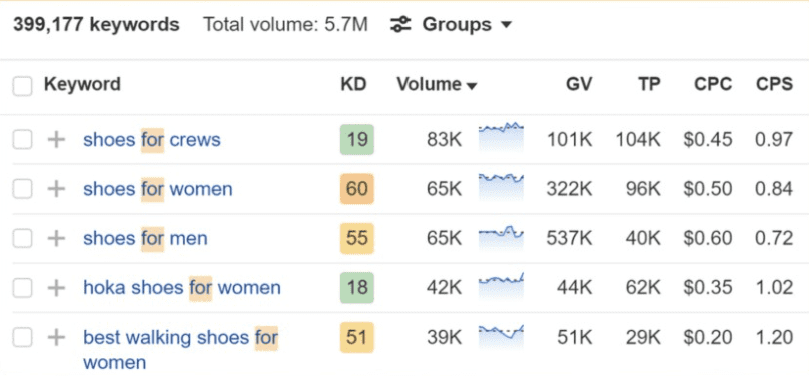810x376 pixels.
Task: Click the Groups sliders icon
Action: click(400, 24)
